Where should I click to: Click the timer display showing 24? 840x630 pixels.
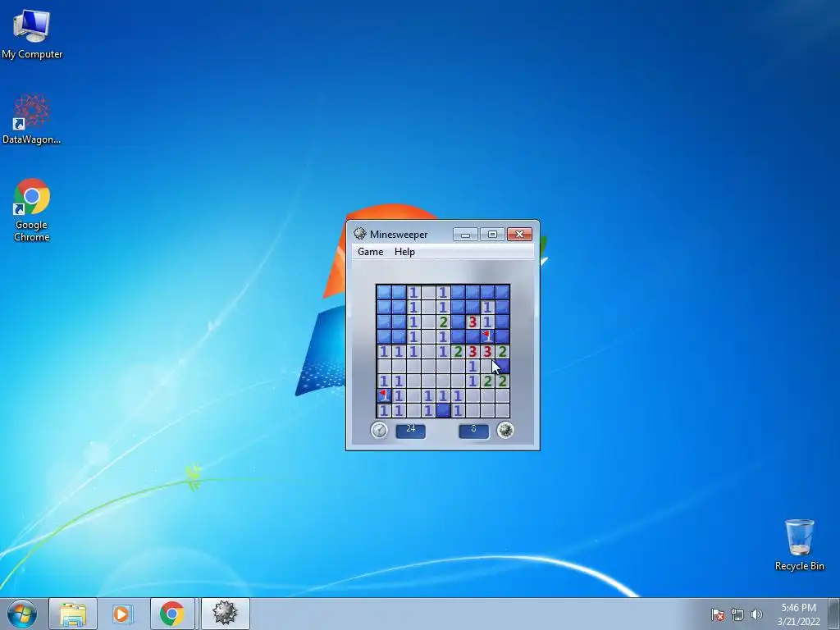tap(411, 431)
